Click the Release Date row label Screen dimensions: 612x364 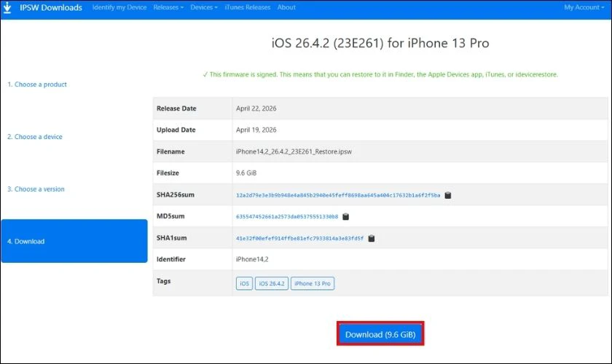[176, 108]
